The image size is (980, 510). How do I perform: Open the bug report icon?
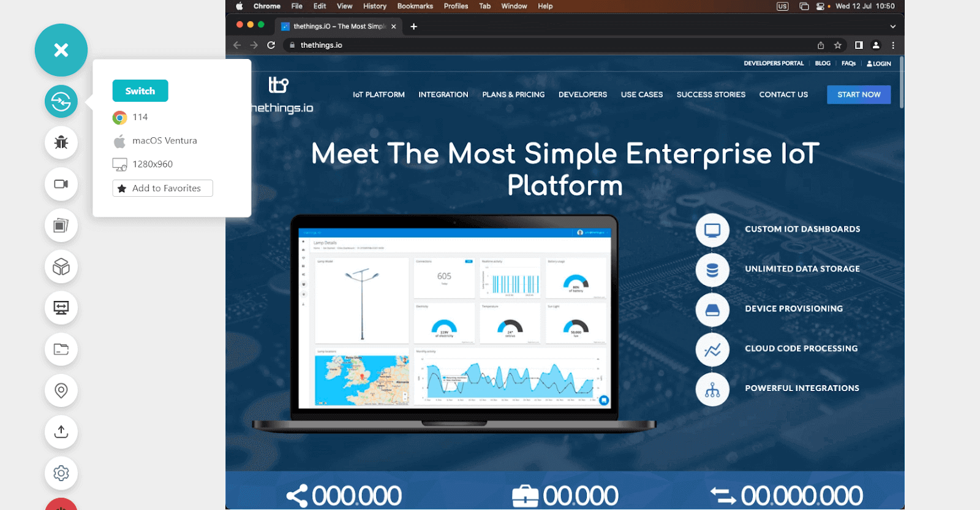click(61, 143)
